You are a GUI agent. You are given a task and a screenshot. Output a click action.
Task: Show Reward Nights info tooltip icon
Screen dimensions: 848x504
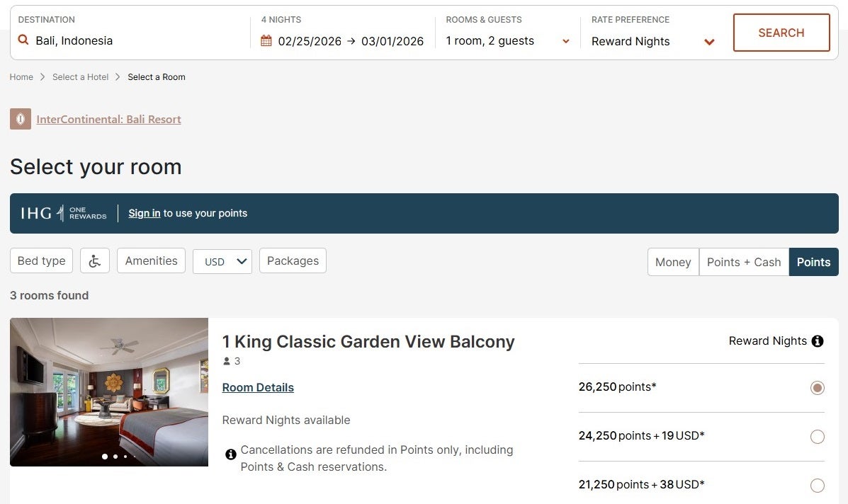pos(818,341)
